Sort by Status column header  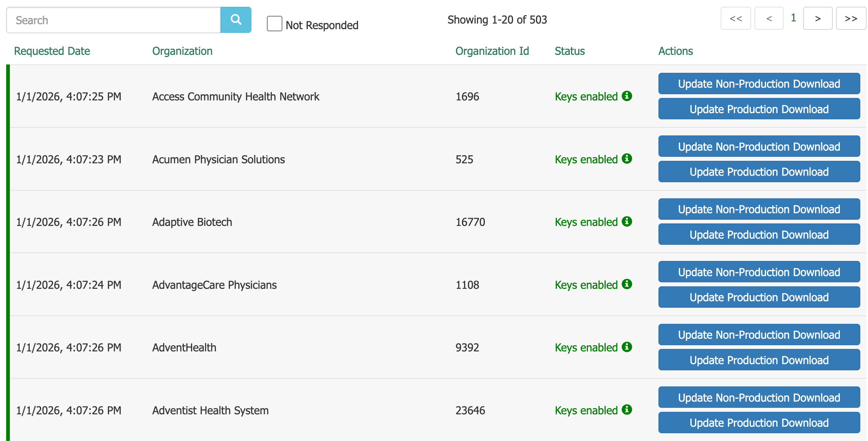(569, 51)
